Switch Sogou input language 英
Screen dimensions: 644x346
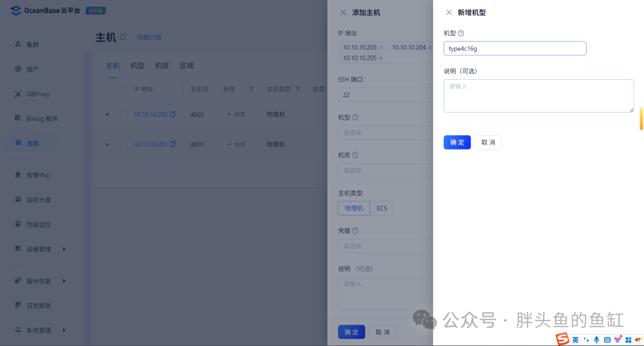575,340
